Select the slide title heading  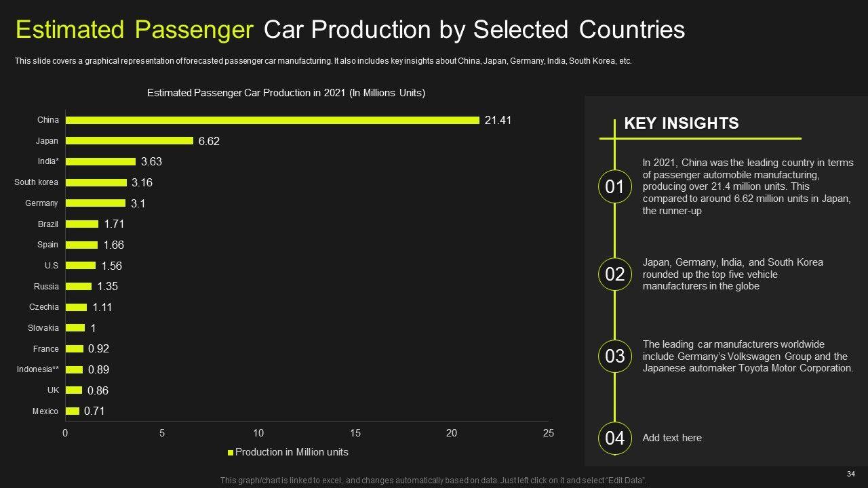pos(350,30)
